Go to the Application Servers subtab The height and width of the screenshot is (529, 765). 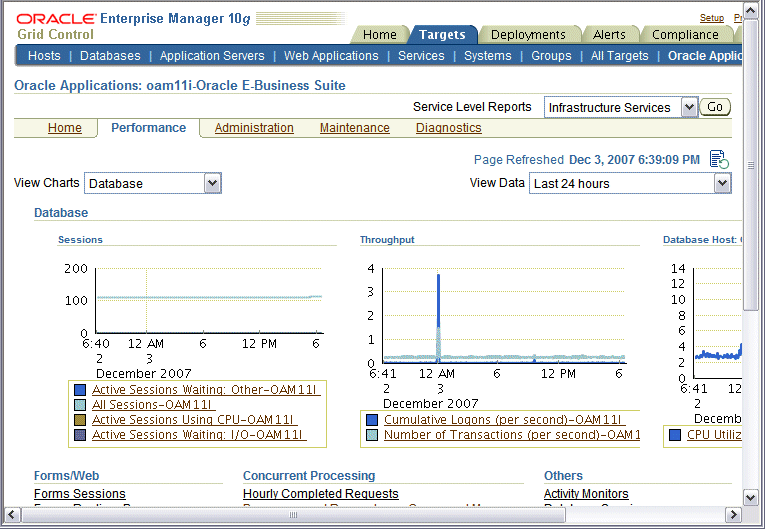pyautogui.click(x=212, y=56)
